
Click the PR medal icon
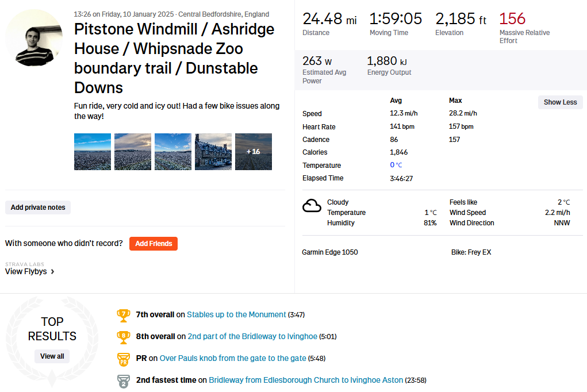click(123, 359)
